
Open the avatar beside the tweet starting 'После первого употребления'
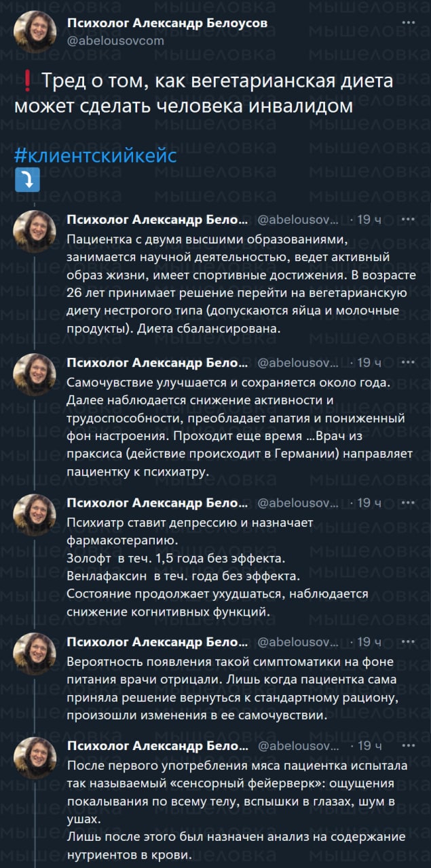[35, 756]
